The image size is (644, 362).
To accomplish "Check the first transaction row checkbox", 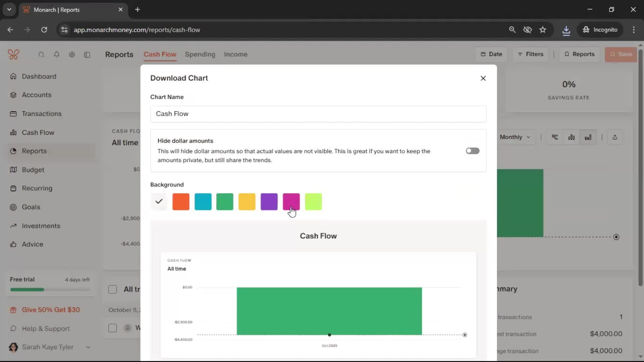I will (x=113, y=328).
